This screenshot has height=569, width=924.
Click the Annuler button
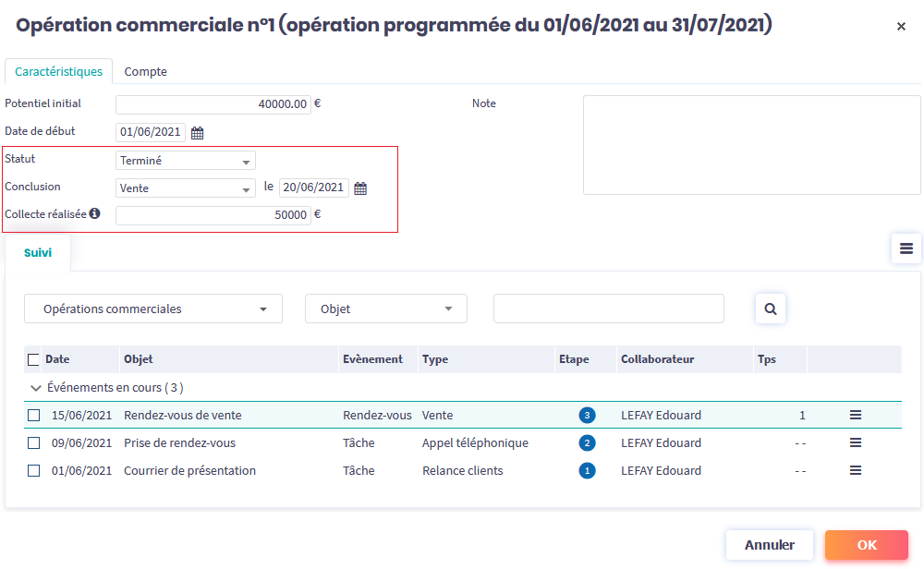coord(769,545)
